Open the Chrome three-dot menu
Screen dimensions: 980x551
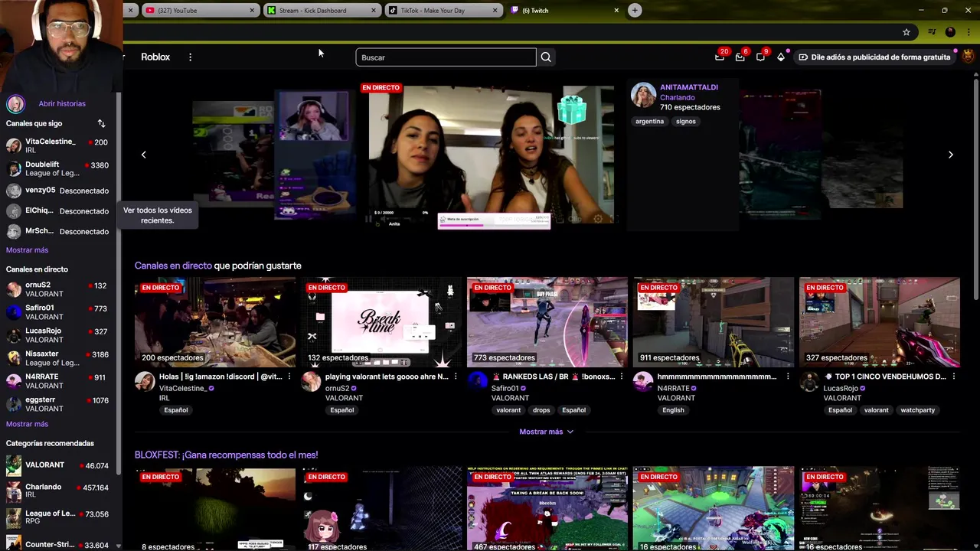pyautogui.click(x=969, y=32)
